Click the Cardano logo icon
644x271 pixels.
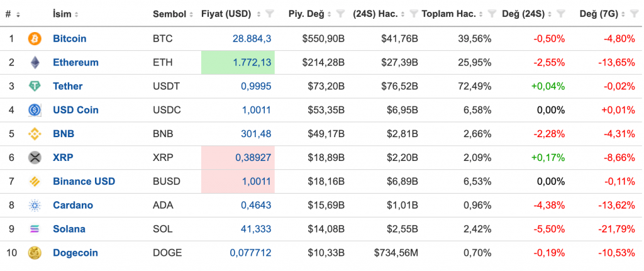coord(35,206)
